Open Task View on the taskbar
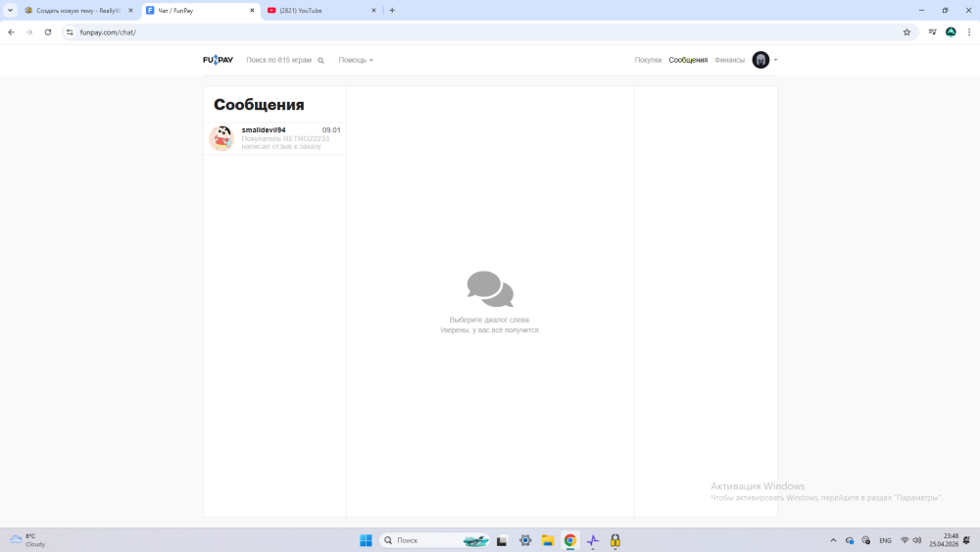 click(502, 541)
